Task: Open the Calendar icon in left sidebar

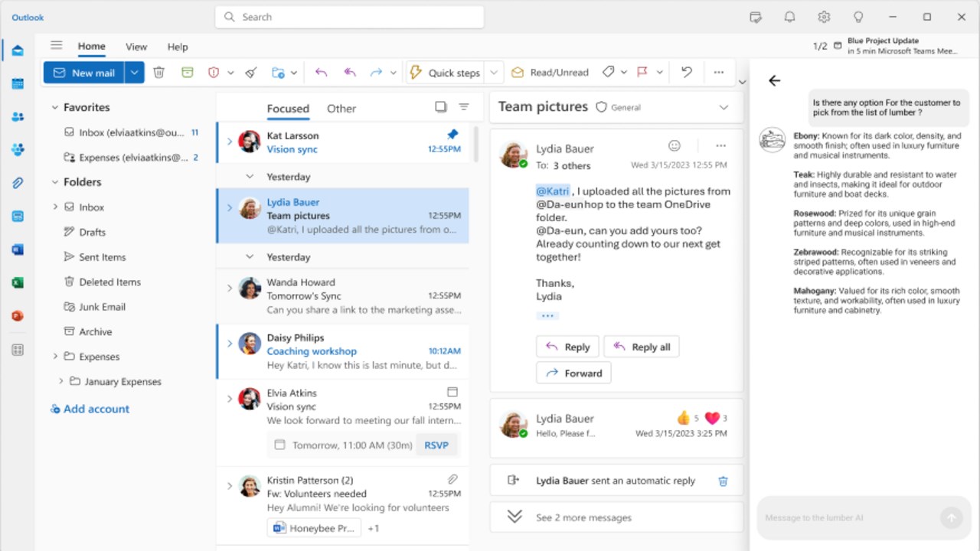Action: (x=18, y=83)
